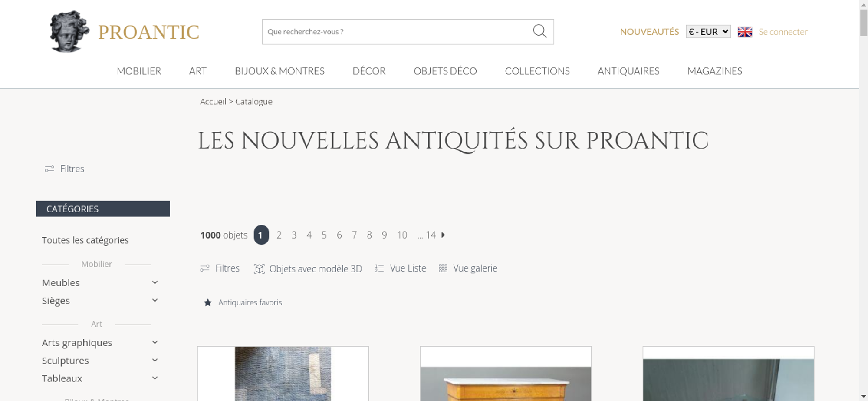Open the BIJOUX & MONTRES menu
Image resolution: width=868 pixels, height=401 pixels.
(x=279, y=71)
